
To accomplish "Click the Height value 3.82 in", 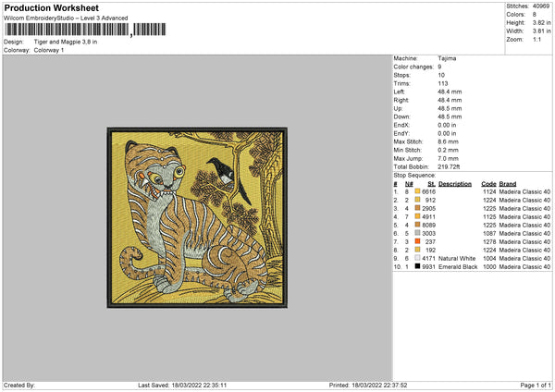I will [542, 22].
